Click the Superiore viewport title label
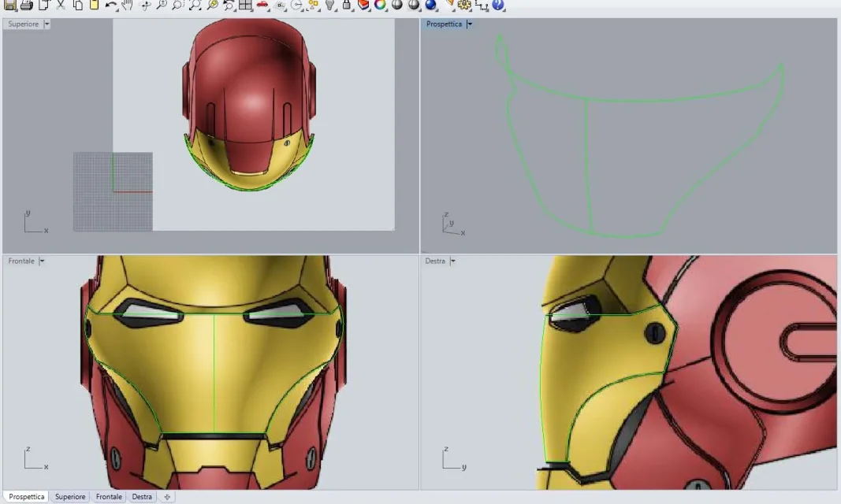 coord(23,24)
